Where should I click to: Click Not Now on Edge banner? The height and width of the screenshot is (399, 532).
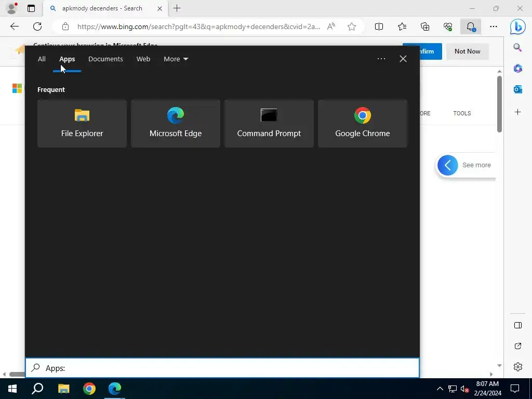point(467,51)
